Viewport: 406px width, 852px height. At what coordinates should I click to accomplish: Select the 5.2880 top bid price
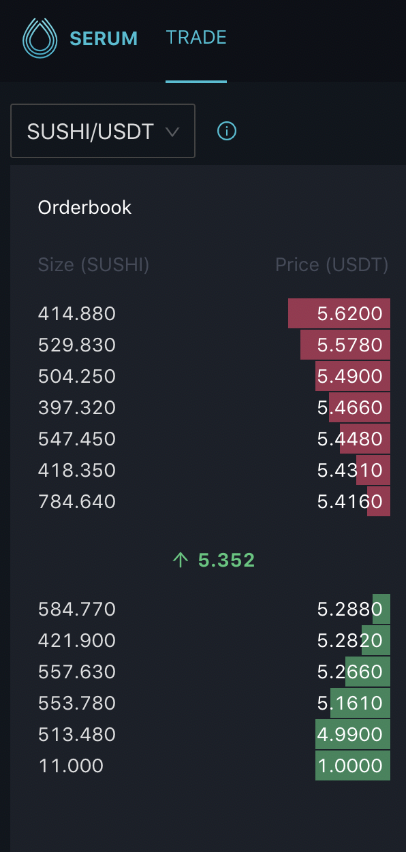[x=350, y=609]
